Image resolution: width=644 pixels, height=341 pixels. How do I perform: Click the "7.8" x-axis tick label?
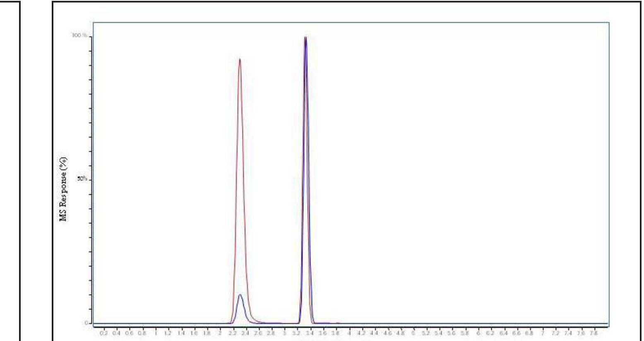tap(594, 333)
